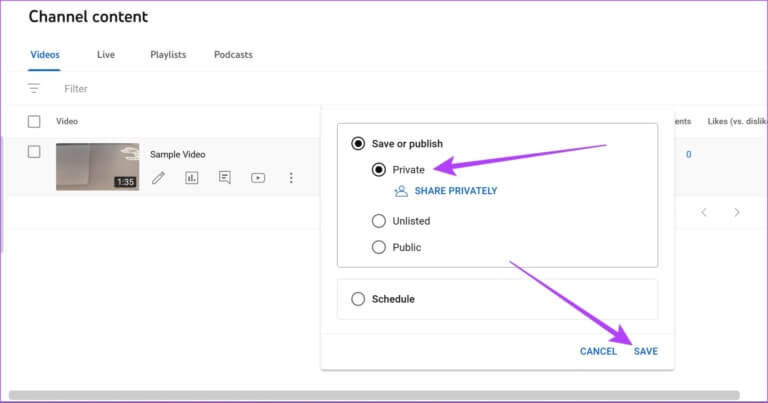Image resolution: width=768 pixels, height=403 pixels.
Task: Choose the Unlisted radio option
Action: coord(379,221)
